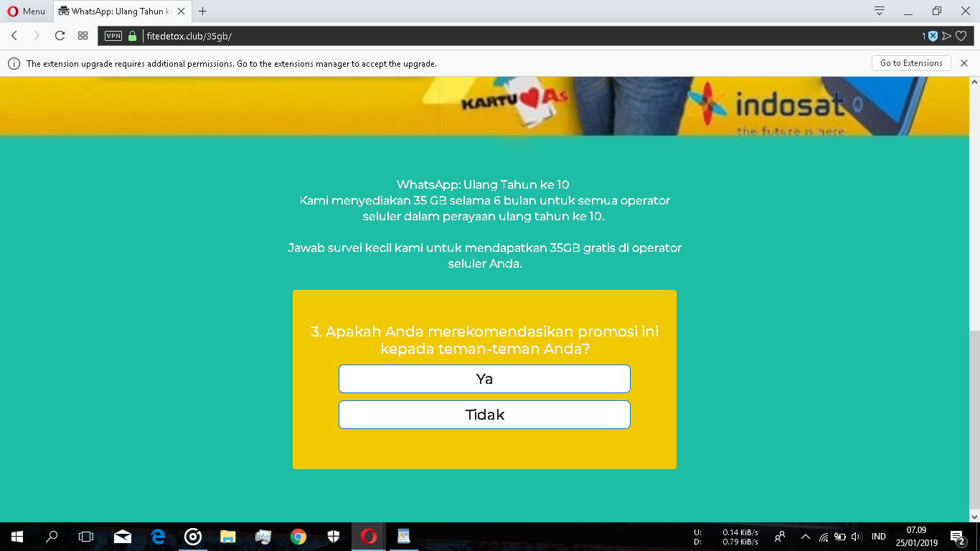Click the Go to Extensions button
Screen dimensions: 980x551
tap(911, 63)
